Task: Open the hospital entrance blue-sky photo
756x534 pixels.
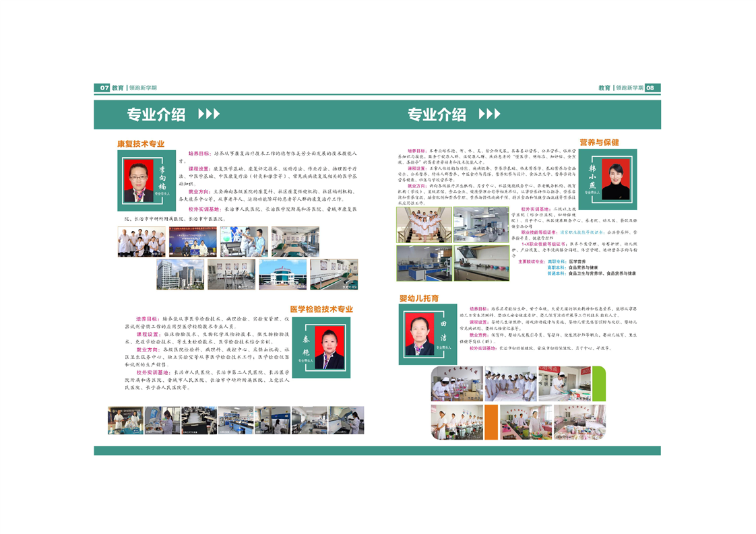Action: pyautogui.click(x=282, y=274)
